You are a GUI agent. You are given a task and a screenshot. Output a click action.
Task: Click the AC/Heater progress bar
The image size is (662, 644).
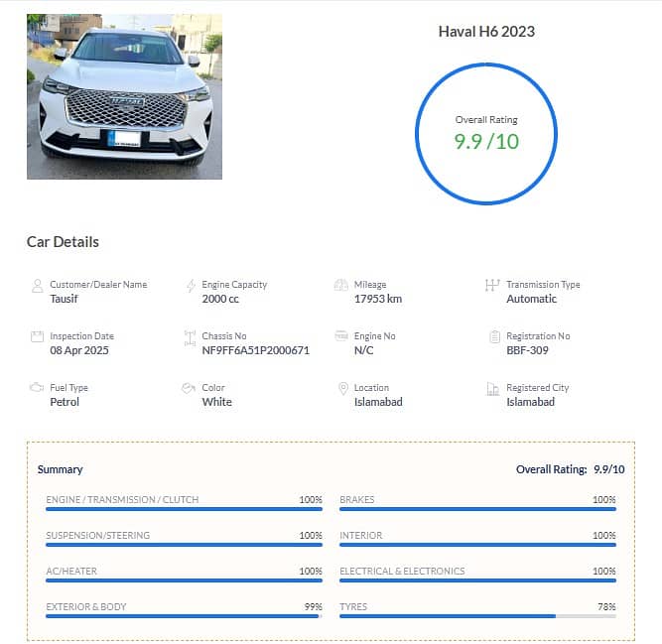(x=184, y=580)
